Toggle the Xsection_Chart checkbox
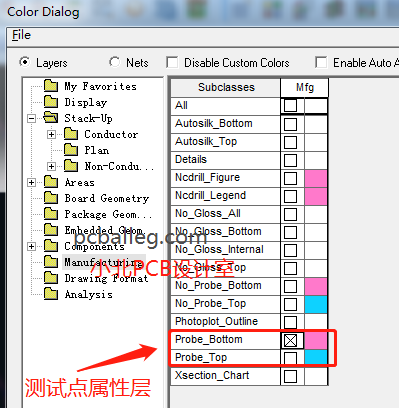Viewport: 399px width, 408px height. pyautogui.click(x=290, y=376)
